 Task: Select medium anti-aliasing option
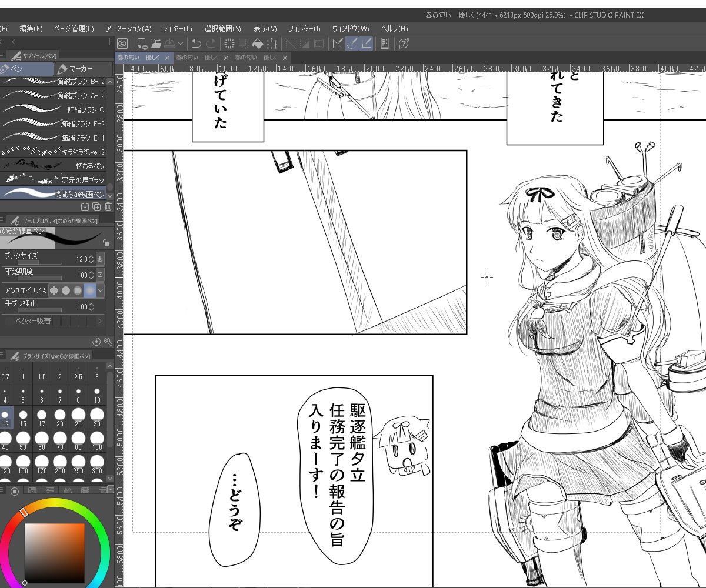point(78,290)
